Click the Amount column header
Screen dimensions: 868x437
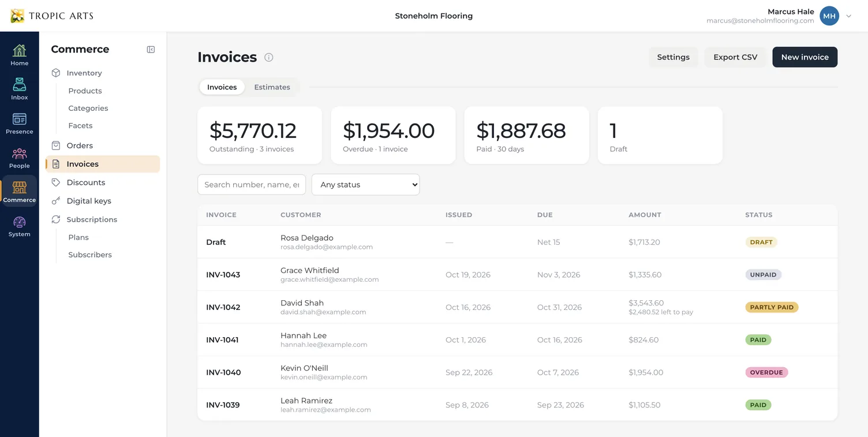[645, 215]
